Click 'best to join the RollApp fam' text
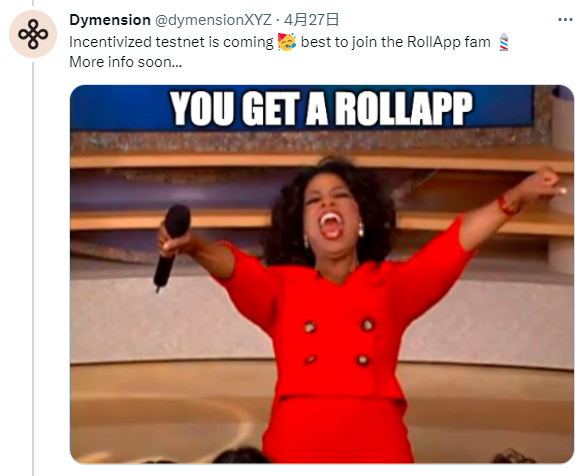The width and height of the screenshot is (582, 476). coord(396,42)
